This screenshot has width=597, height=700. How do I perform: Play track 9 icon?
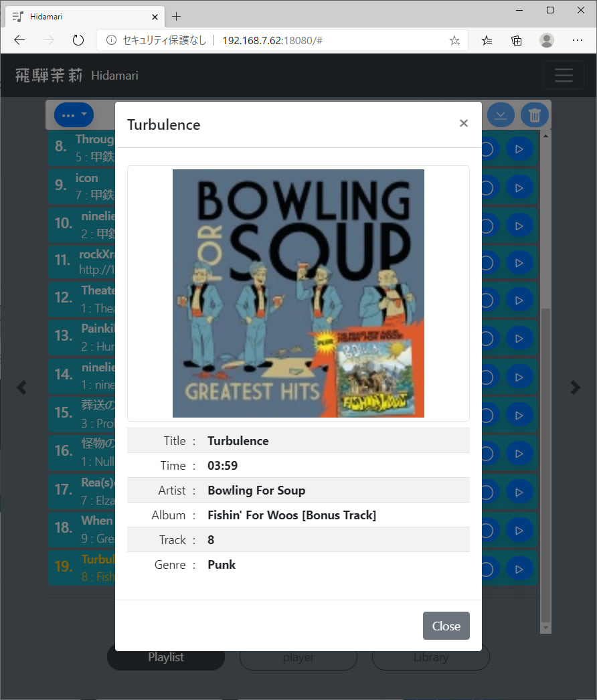point(519,187)
